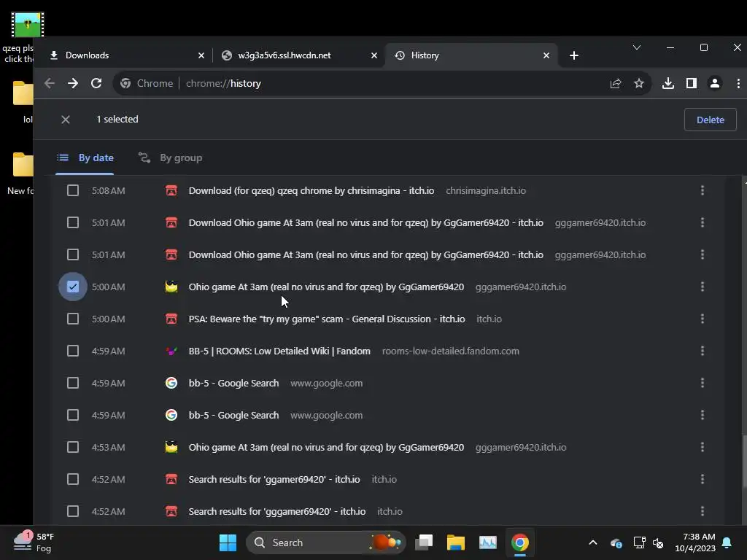Open the system tray hidden icons chevron

click(593, 542)
